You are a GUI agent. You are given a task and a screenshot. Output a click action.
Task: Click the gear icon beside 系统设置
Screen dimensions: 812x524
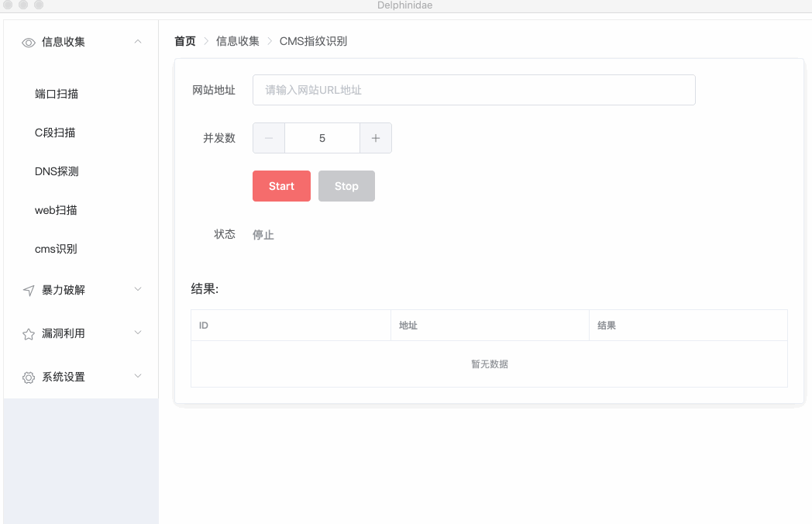(29, 377)
